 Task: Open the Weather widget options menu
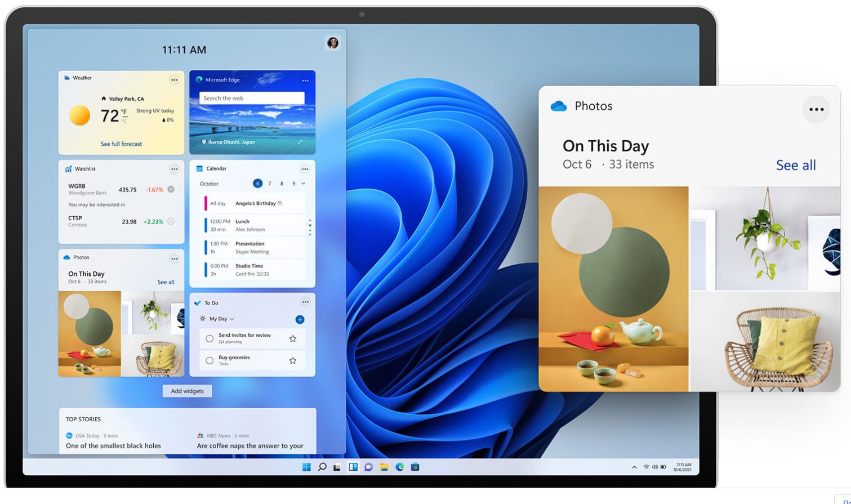click(174, 80)
